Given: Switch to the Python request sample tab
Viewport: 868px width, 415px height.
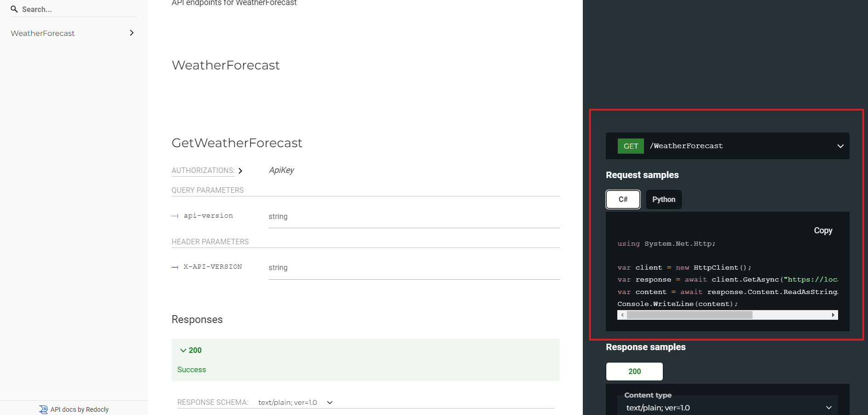Looking at the screenshot, I should click(x=664, y=199).
